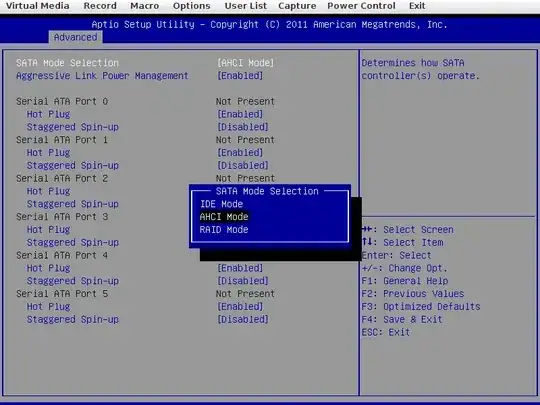This screenshot has height=405, width=540.
Task: Change Port 1 Hot Plug Enabled value
Action: click(x=240, y=153)
